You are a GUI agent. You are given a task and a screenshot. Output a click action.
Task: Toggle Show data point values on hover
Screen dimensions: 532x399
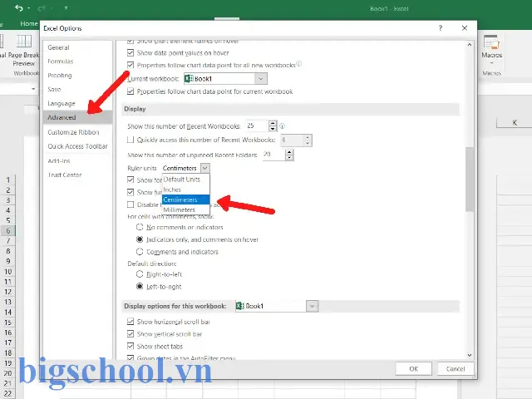pos(131,53)
